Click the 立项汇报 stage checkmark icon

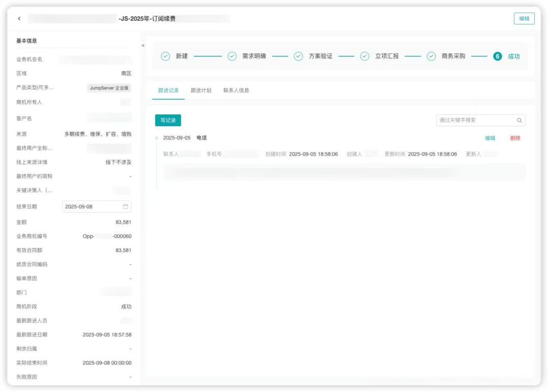[364, 56]
